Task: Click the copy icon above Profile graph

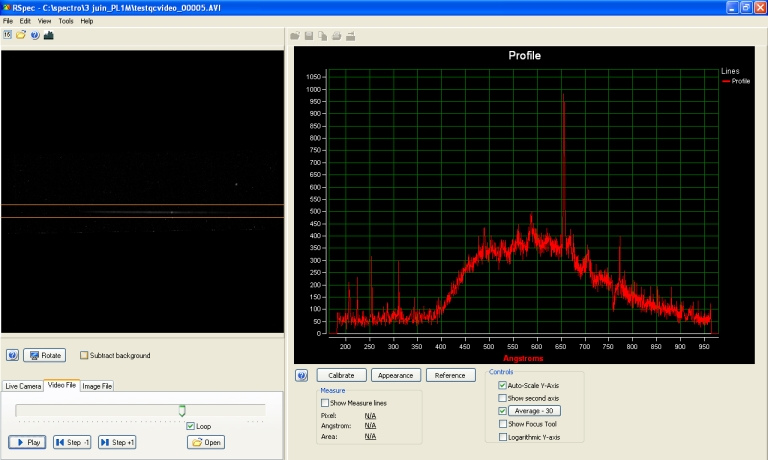Action: coord(323,37)
